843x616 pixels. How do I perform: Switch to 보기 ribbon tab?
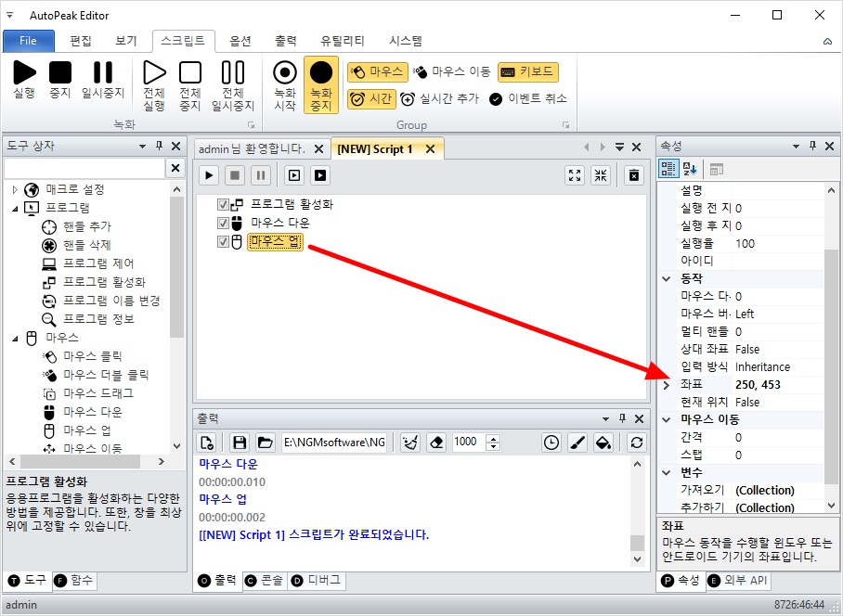(x=126, y=41)
